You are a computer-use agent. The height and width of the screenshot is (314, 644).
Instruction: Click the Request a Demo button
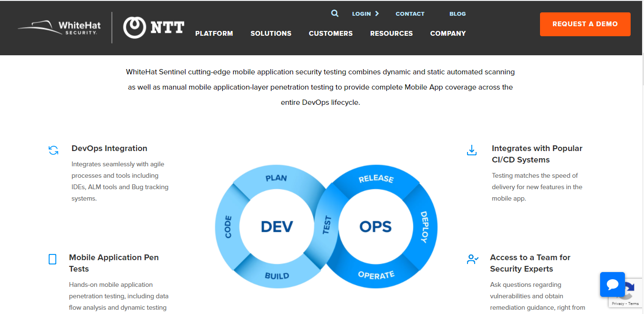pyautogui.click(x=585, y=24)
